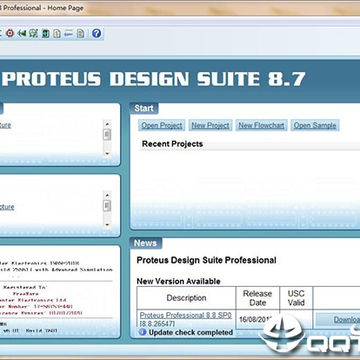
Task: Click the green arrow toolbar icon
Action: [x=22, y=33]
